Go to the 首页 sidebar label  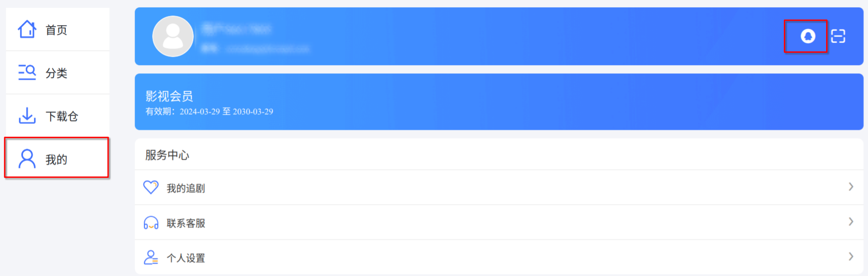pyautogui.click(x=56, y=30)
